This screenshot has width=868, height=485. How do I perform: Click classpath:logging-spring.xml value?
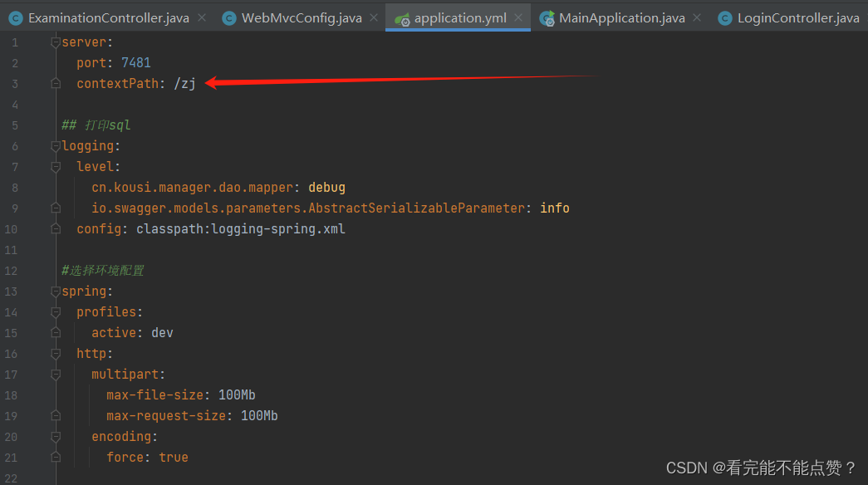[241, 229]
